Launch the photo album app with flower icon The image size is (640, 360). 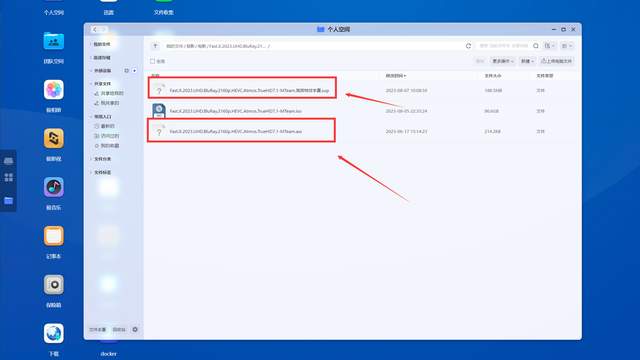53,90
